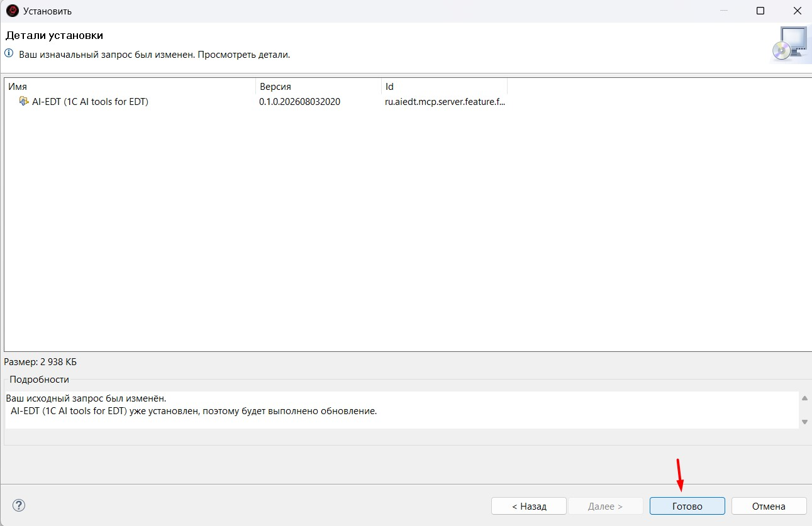This screenshot has width=812, height=526.
Task: Sort the list by the Имя column header
Action: click(x=130, y=87)
